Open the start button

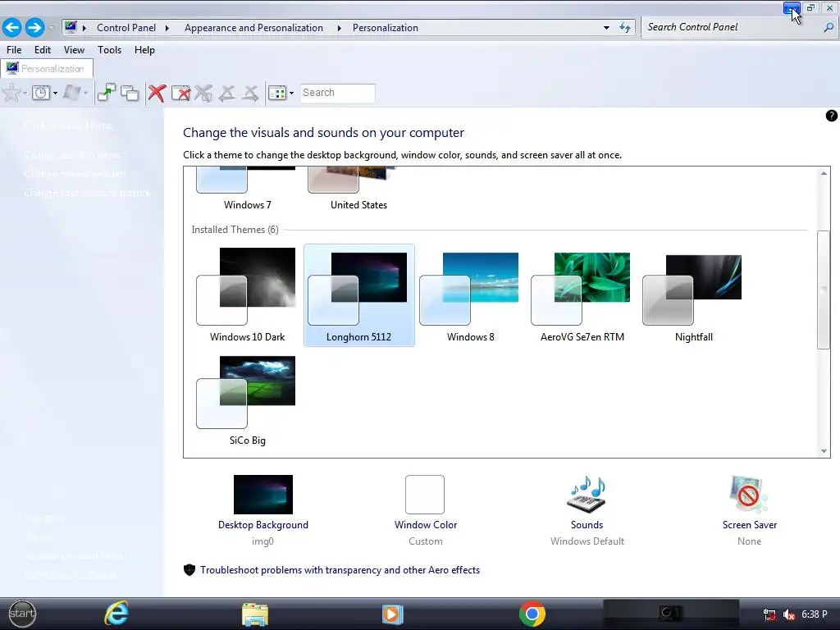tap(22, 614)
